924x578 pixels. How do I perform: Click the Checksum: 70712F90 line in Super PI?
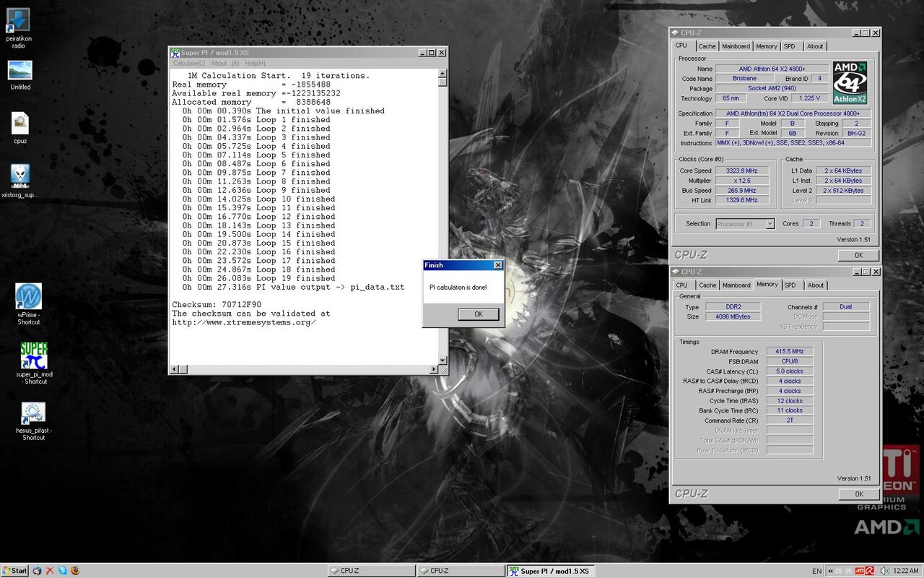click(x=217, y=305)
